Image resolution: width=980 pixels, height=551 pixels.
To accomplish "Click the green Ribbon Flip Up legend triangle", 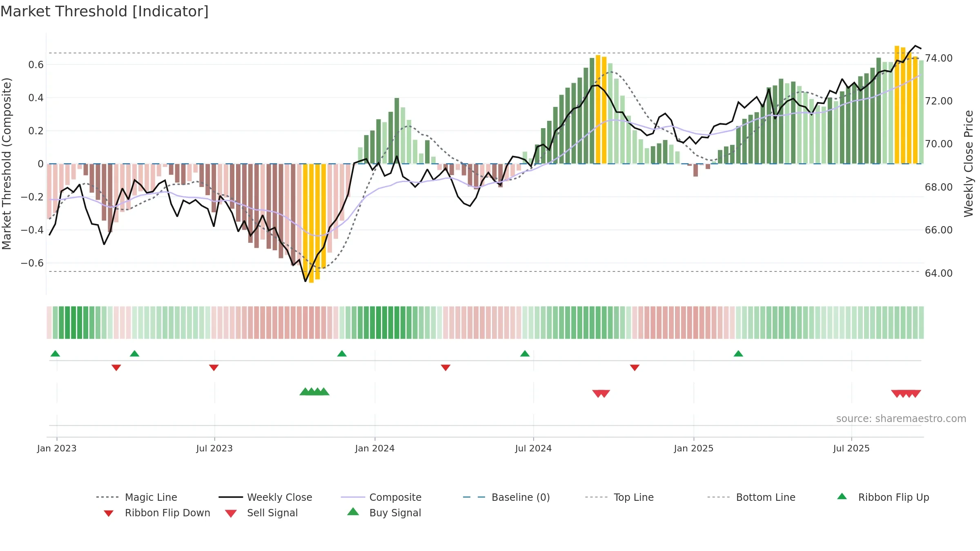I will (842, 496).
